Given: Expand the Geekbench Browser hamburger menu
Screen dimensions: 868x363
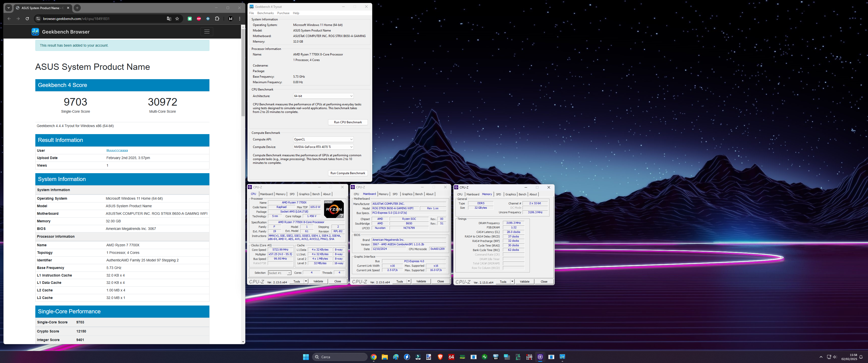Looking at the screenshot, I should click(x=207, y=32).
